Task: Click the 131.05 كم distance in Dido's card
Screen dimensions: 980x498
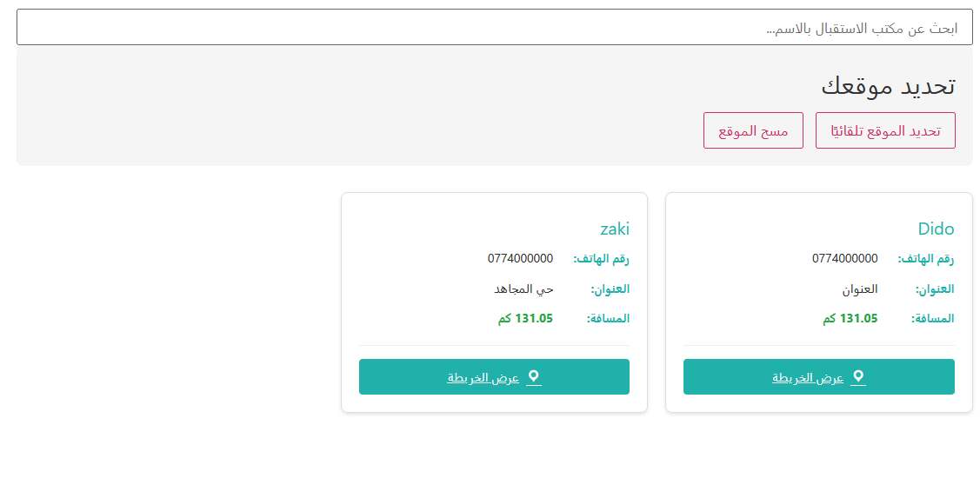Action: pyautogui.click(x=850, y=318)
